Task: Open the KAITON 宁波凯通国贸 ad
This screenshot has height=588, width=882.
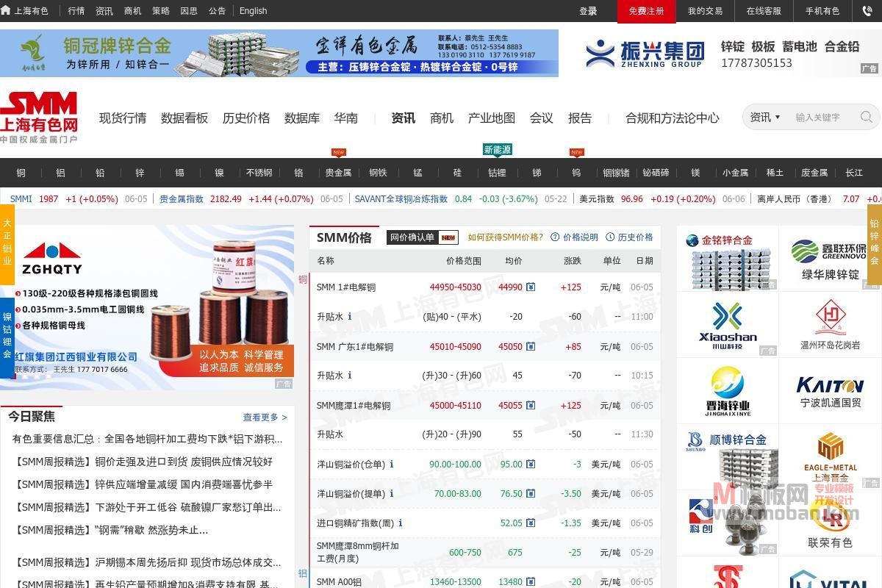Action: click(831, 391)
